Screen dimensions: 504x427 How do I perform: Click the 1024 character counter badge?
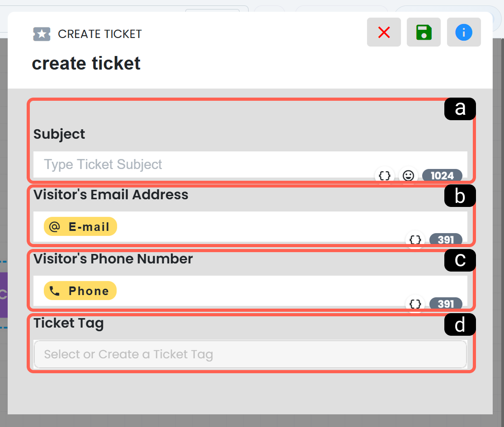point(442,176)
